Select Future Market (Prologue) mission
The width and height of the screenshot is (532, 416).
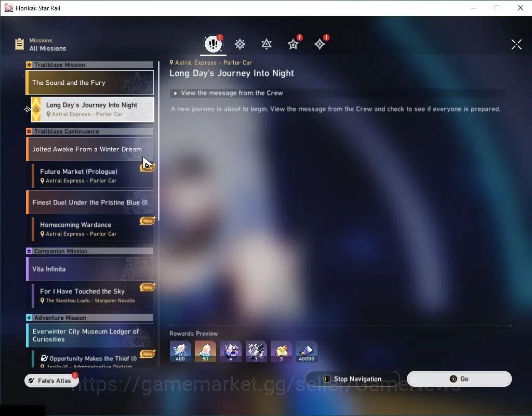pyautogui.click(x=92, y=176)
